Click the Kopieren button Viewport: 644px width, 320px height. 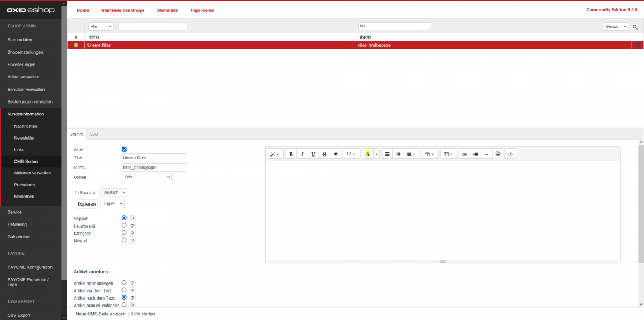click(x=87, y=204)
